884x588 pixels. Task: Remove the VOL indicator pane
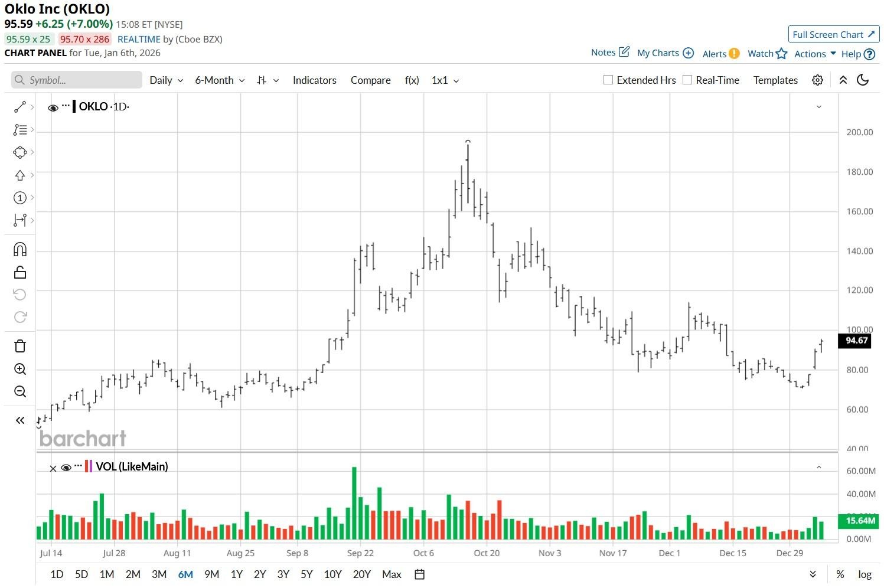[53, 468]
